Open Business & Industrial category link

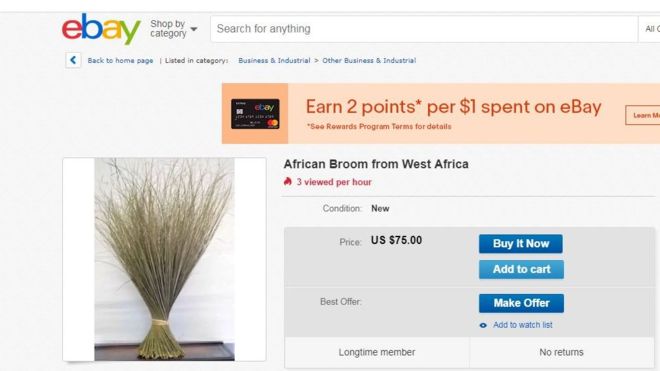274,61
